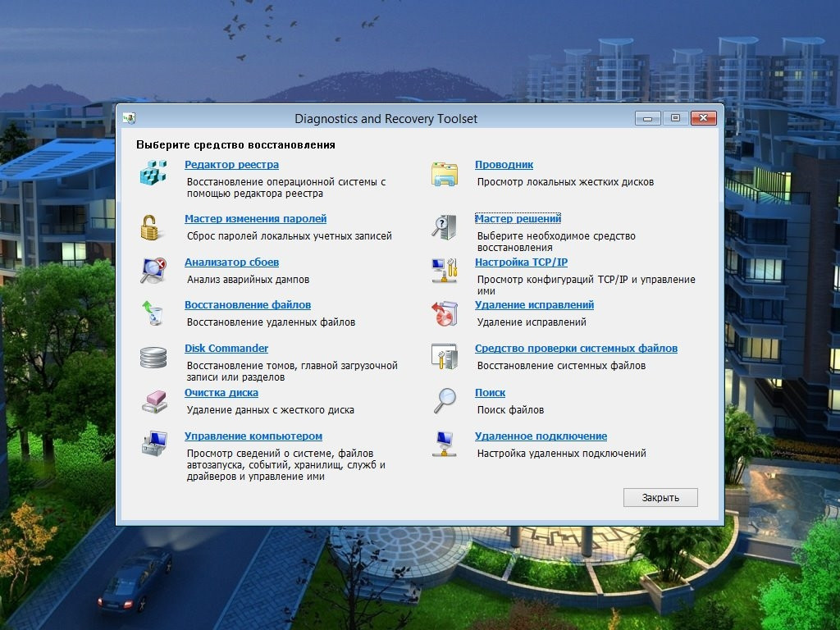Launch Анализатор сбоев link
The width and height of the screenshot is (840, 630).
231,262
